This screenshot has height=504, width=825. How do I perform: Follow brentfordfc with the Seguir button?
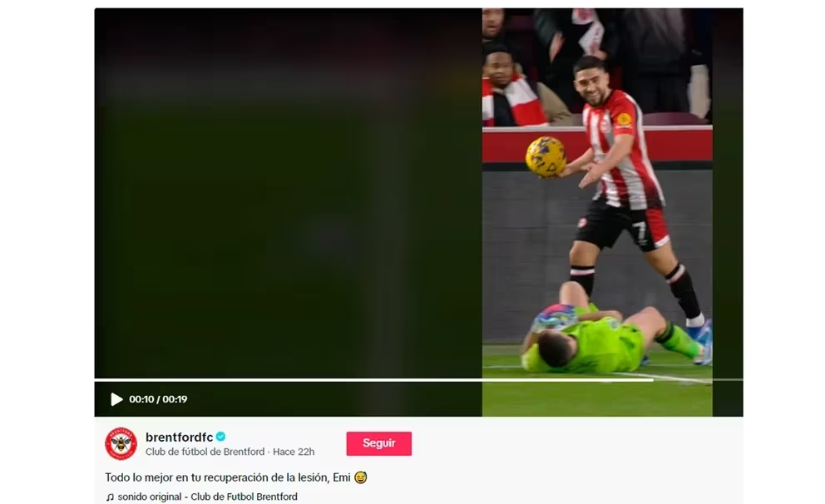pyautogui.click(x=379, y=443)
